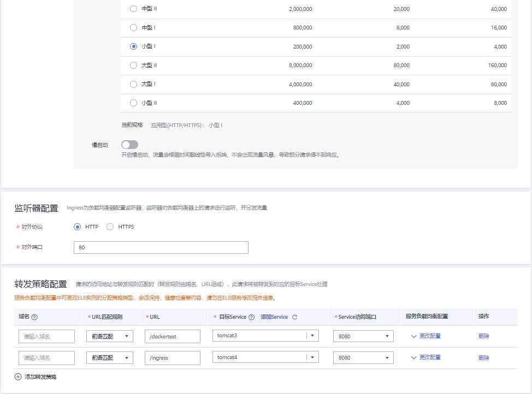Click the help icon next to 域名

pyautogui.click(x=34, y=317)
